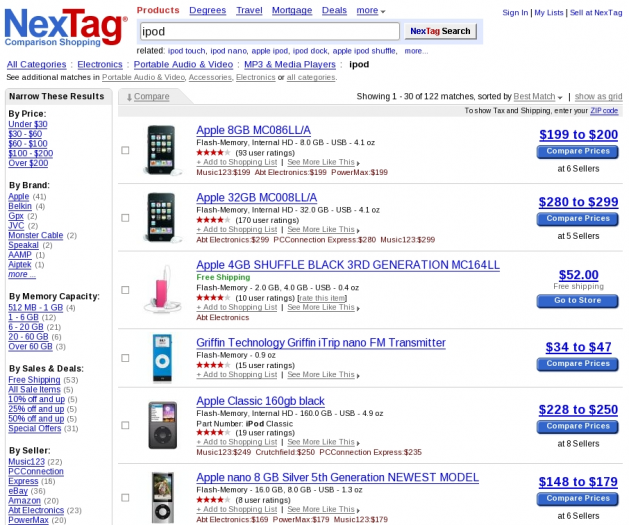Click Compare Prices for Apple 32GB MC008LL/A
Image resolution: width=629 pixels, height=525 pixels.
tap(578, 219)
